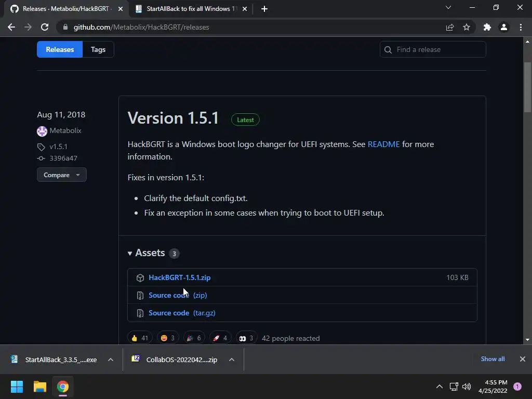The image size is (532, 399).
Task: Click the scrollbar down arrow
Action: coord(528,340)
